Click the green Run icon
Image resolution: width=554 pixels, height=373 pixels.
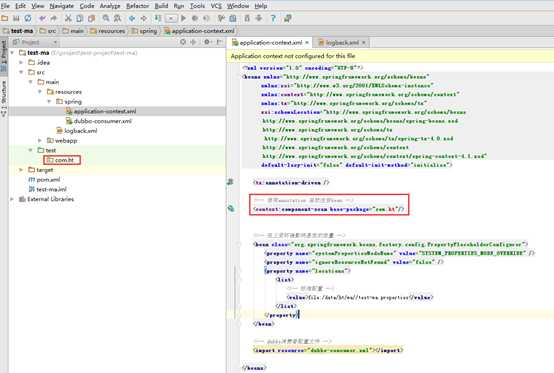(x=183, y=18)
